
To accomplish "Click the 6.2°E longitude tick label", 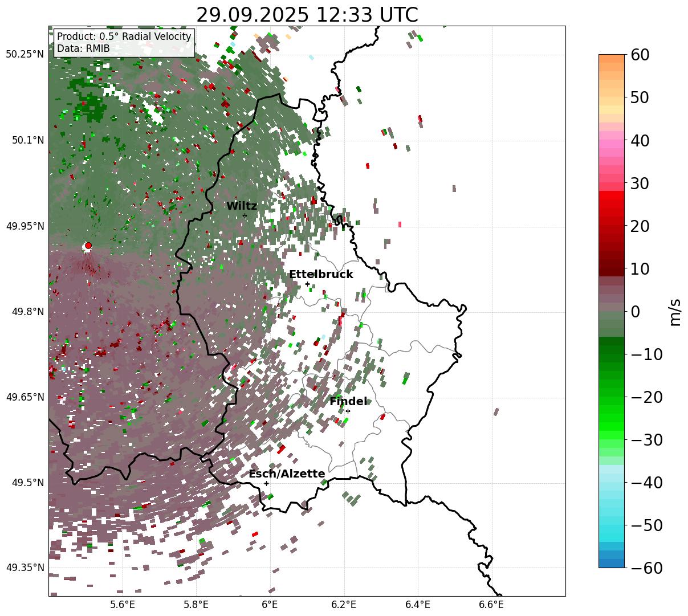I will pos(344,605).
